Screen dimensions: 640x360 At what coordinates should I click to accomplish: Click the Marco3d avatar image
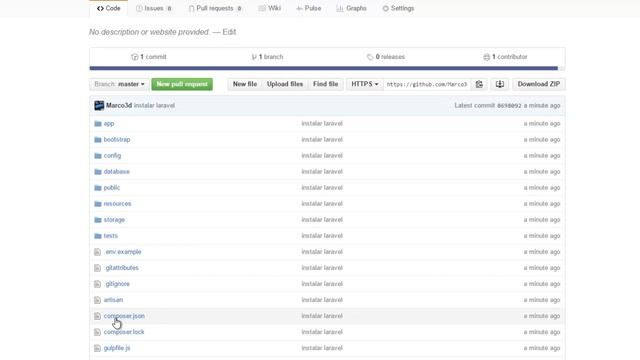tap(99, 105)
